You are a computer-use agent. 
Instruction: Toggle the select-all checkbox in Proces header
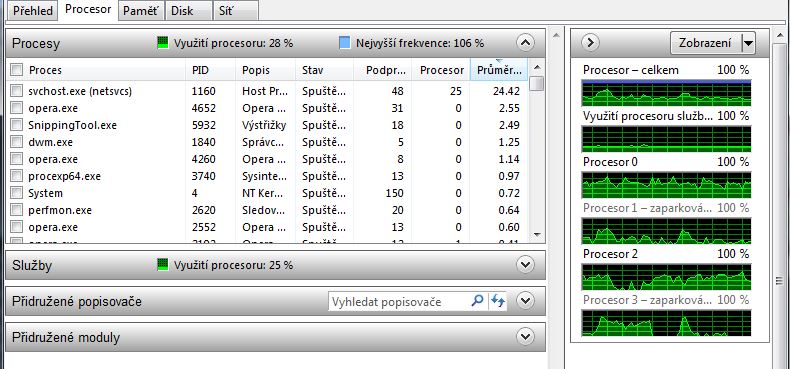pos(17,70)
